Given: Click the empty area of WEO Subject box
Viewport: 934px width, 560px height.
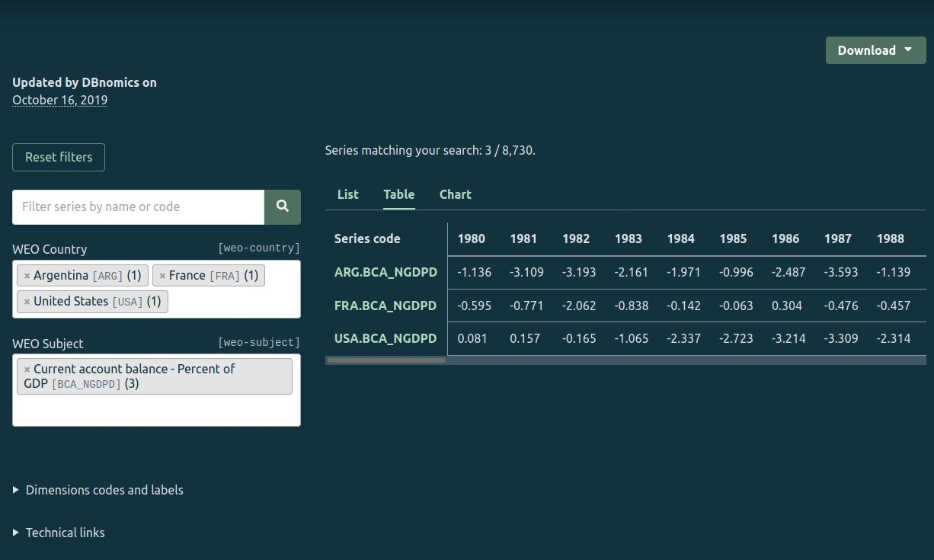Looking at the screenshot, I should coord(156,410).
